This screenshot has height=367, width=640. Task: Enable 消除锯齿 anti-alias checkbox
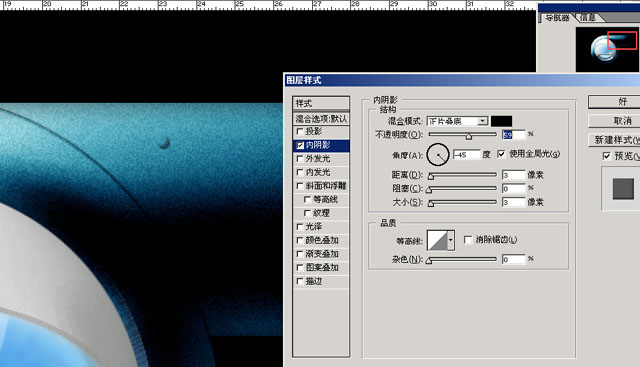pos(468,240)
